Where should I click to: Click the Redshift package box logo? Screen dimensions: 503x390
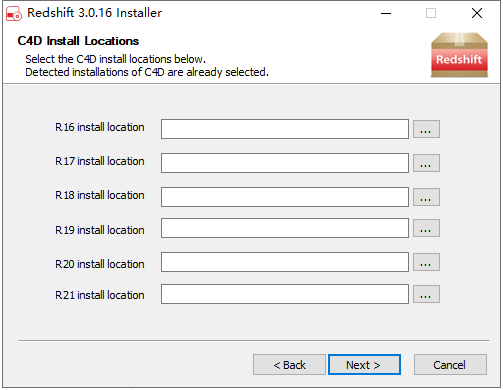pyautogui.click(x=459, y=55)
